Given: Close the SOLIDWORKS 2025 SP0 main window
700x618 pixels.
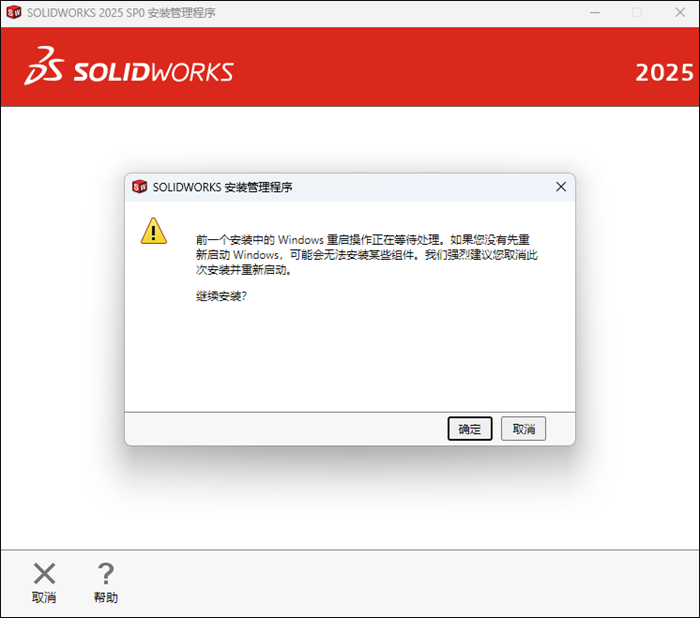Looking at the screenshot, I should 680,13.
